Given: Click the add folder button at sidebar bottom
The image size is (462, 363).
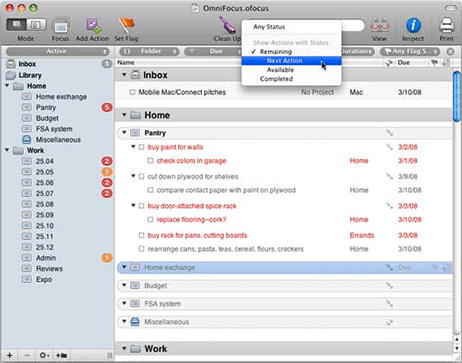Looking at the screenshot, I should point(62,355).
